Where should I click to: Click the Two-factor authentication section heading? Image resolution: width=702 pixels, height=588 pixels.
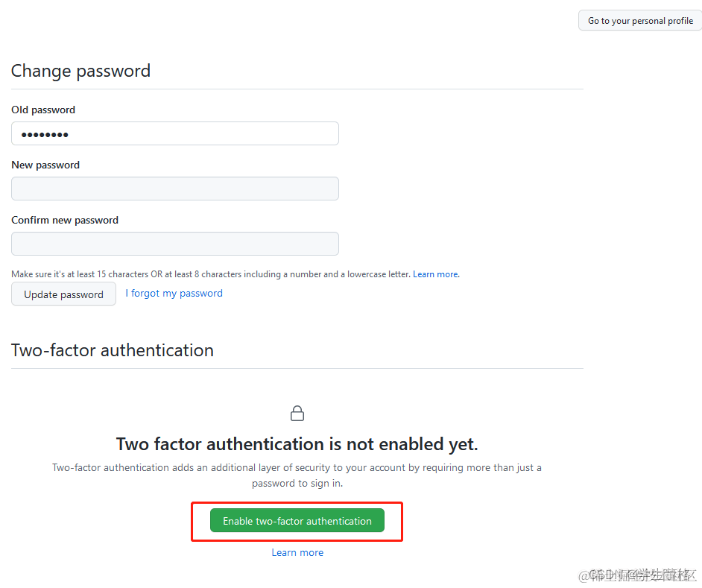tap(113, 350)
